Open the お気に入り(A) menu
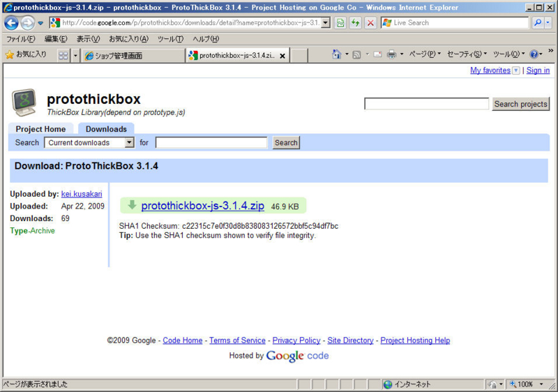 pyautogui.click(x=128, y=39)
